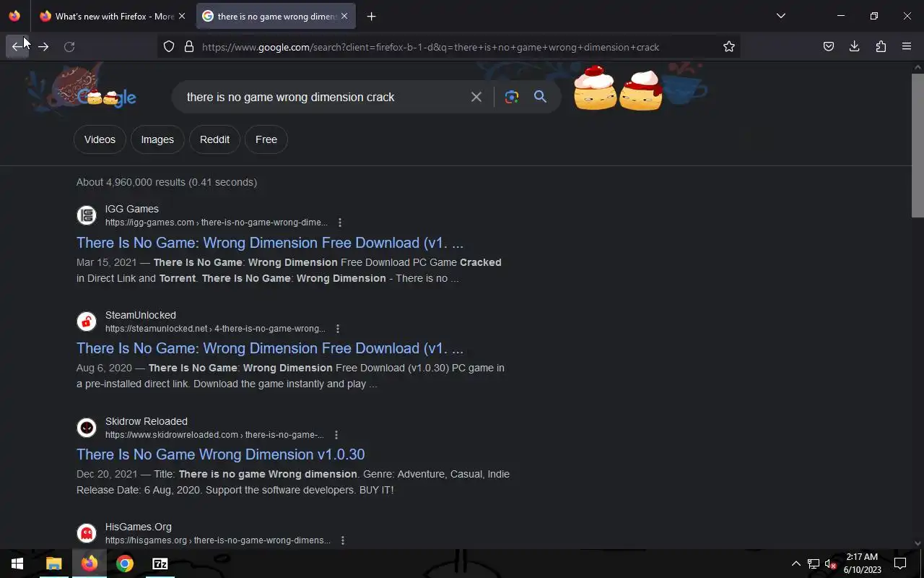Image resolution: width=924 pixels, height=578 pixels.
Task: Clear the search query with X
Action: (x=476, y=97)
